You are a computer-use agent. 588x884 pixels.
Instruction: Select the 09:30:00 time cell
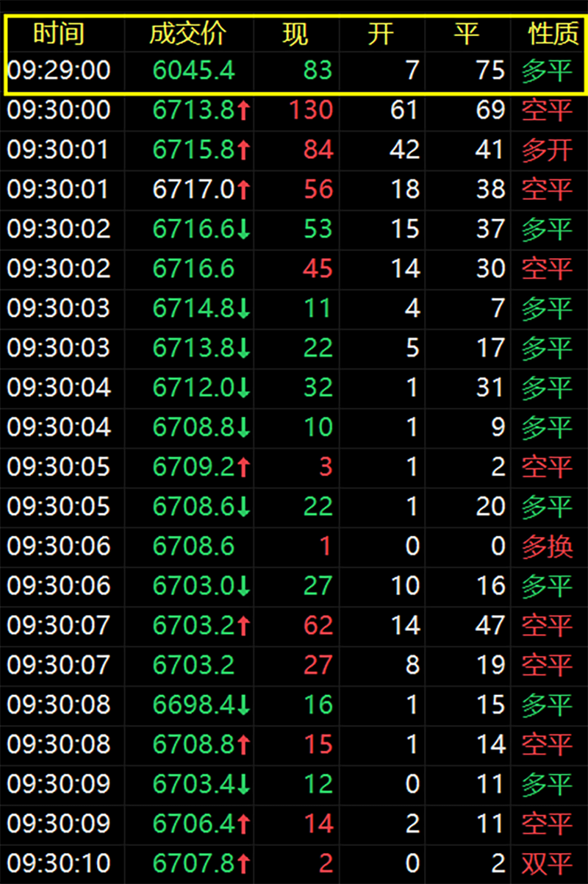point(59,110)
